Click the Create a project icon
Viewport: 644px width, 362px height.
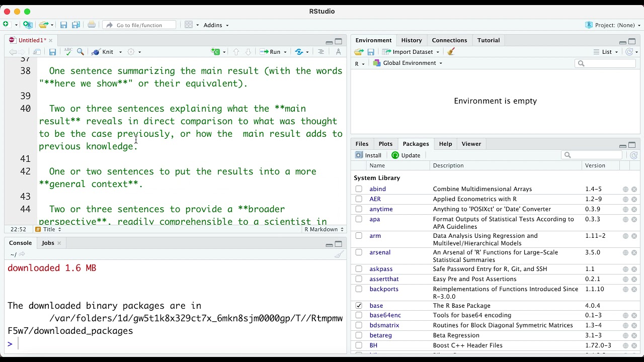(28, 25)
